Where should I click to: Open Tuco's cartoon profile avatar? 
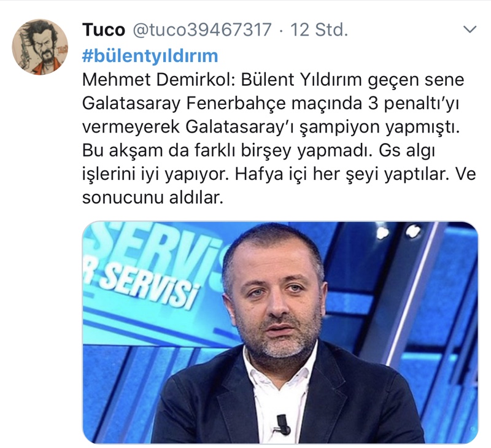pyautogui.click(x=40, y=47)
